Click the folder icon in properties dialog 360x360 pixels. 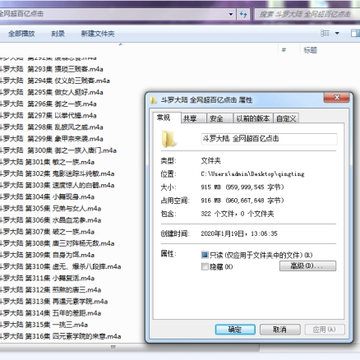[168, 139]
